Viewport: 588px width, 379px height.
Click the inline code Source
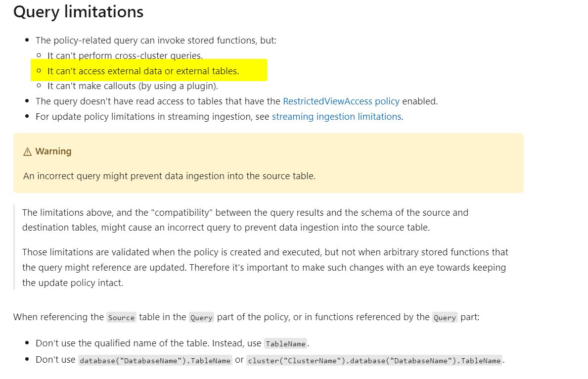tap(121, 318)
